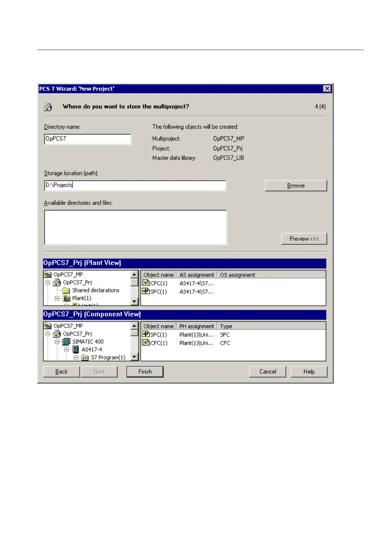Select 'Plant(1)' tree row text

tap(82, 298)
